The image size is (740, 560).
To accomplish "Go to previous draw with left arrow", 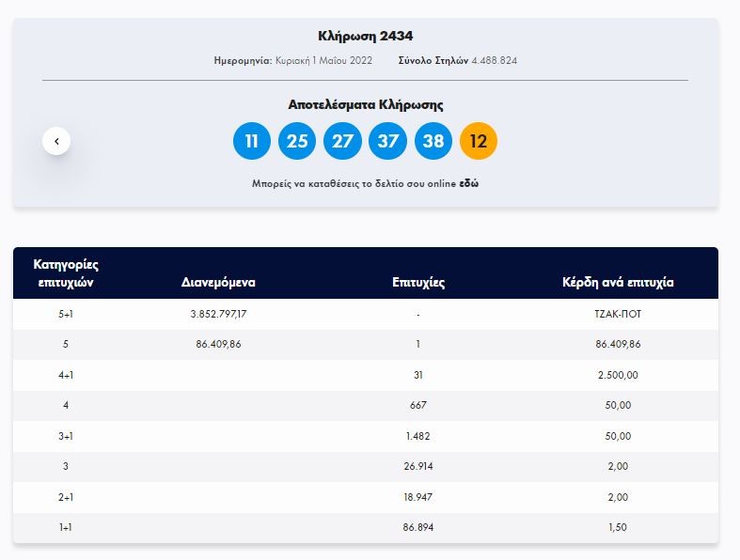I will (56, 141).
